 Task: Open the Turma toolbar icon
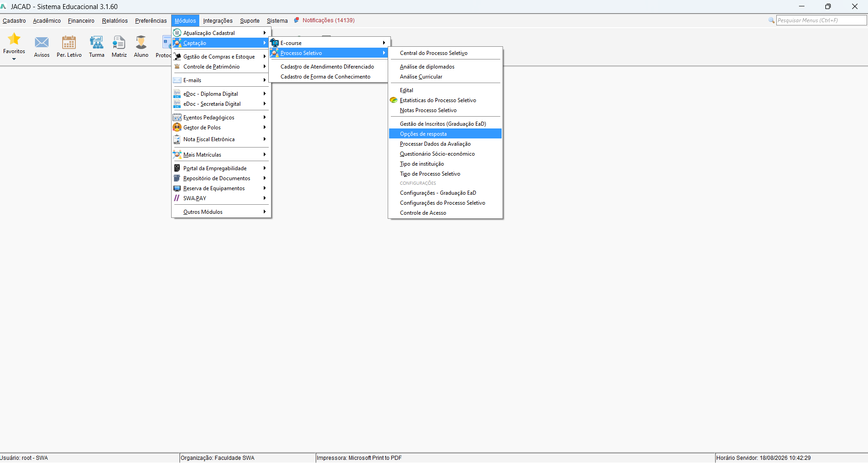(96, 43)
